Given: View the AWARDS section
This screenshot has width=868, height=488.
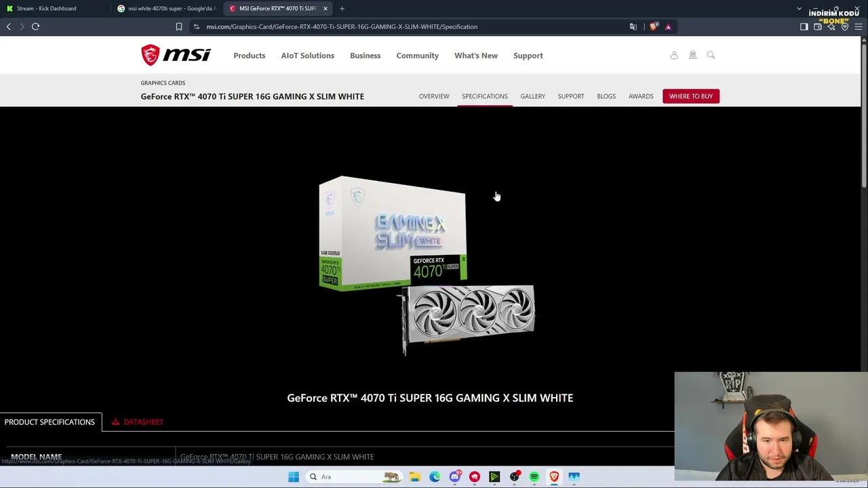Looking at the screenshot, I should point(641,96).
